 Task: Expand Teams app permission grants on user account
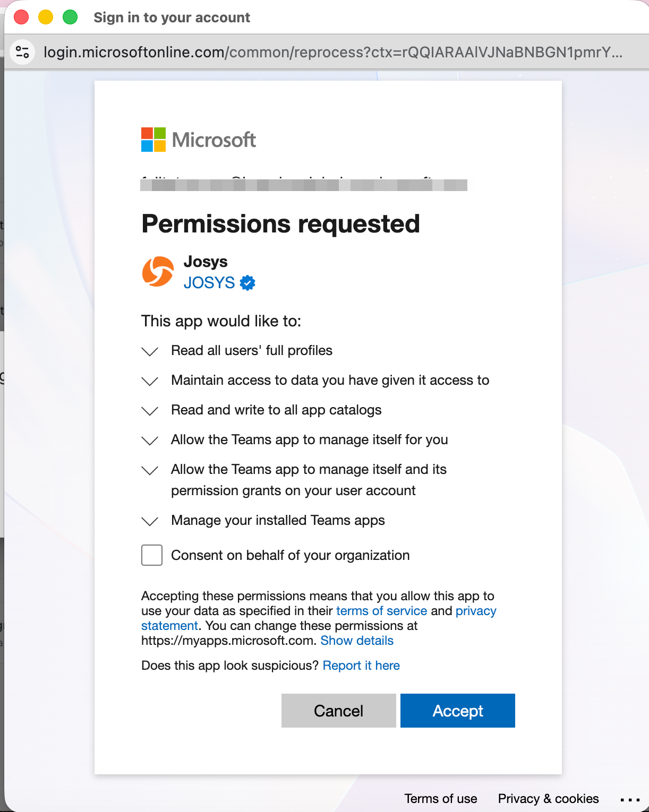(x=150, y=470)
